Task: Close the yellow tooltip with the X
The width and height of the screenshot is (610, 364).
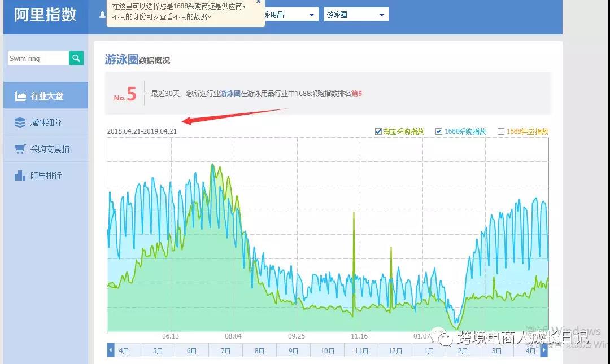Action: 259,3
